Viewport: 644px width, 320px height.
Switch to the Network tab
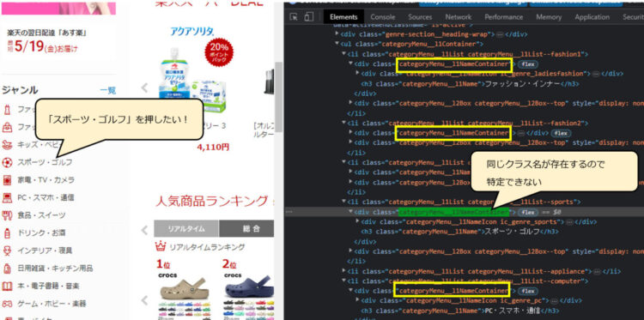pos(459,17)
